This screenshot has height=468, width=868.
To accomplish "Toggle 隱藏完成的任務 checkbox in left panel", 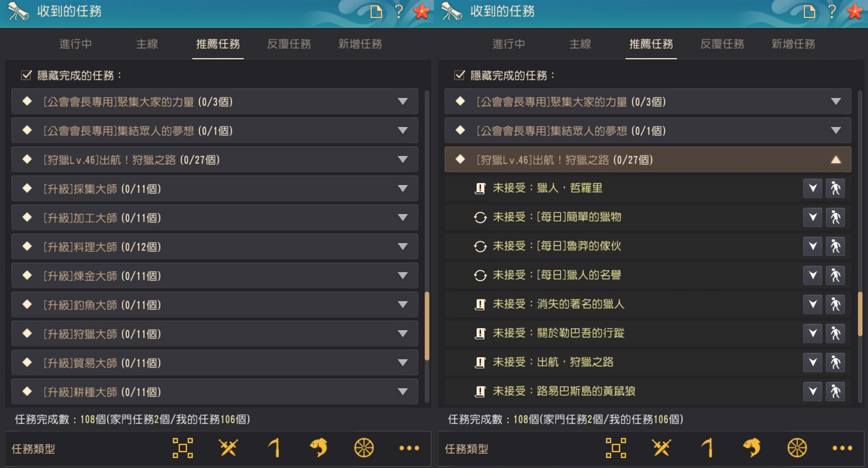I will pos(26,75).
